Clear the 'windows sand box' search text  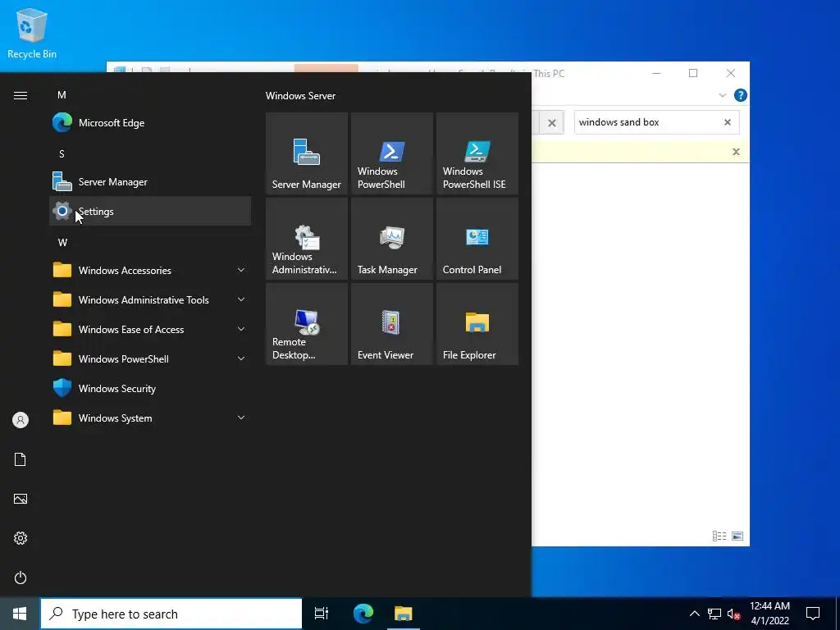pos(728,122)
